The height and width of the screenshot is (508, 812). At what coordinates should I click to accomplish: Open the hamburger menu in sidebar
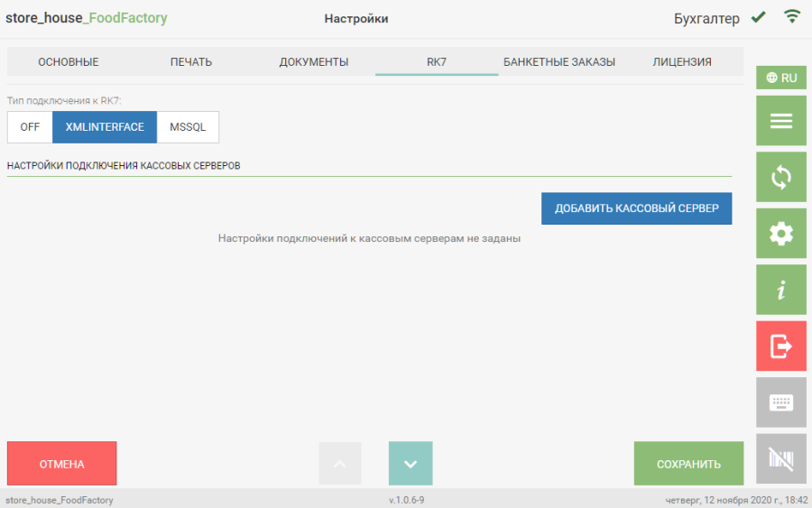tap(780, 121)
